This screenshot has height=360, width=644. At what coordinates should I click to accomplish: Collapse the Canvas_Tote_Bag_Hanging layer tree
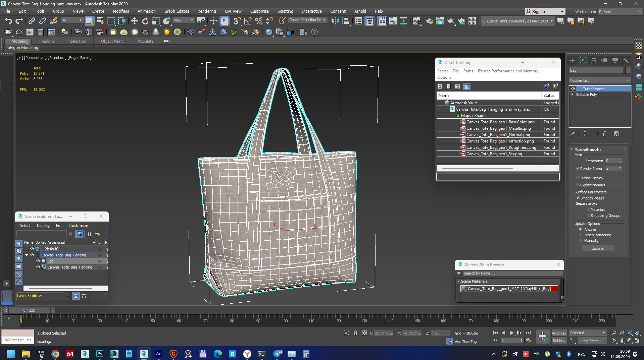[x=27, y=255]
